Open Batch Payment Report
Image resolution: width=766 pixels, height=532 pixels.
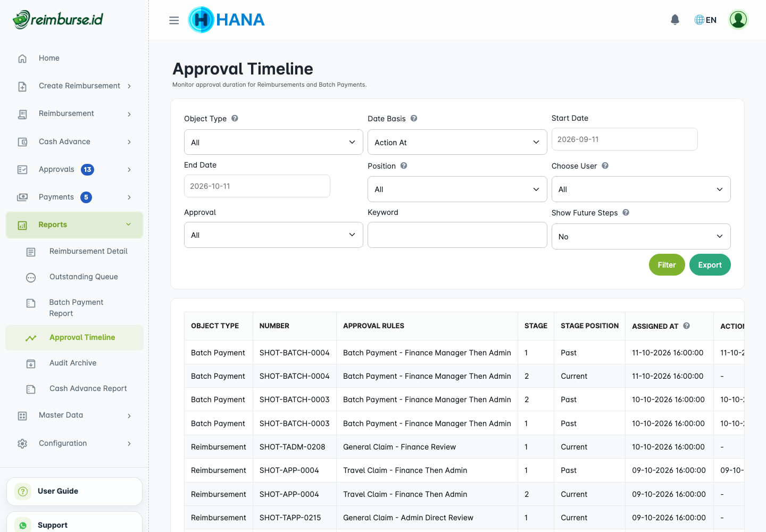74,308
